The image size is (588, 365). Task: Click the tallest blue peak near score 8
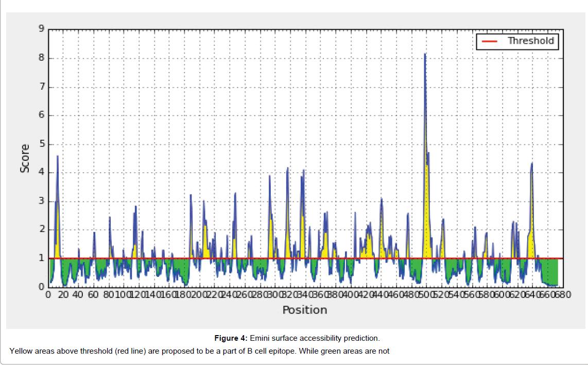425,55
